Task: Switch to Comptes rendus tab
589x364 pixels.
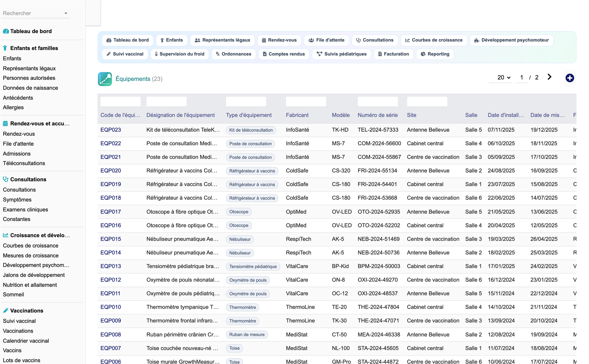Action: tap(284, 54)
